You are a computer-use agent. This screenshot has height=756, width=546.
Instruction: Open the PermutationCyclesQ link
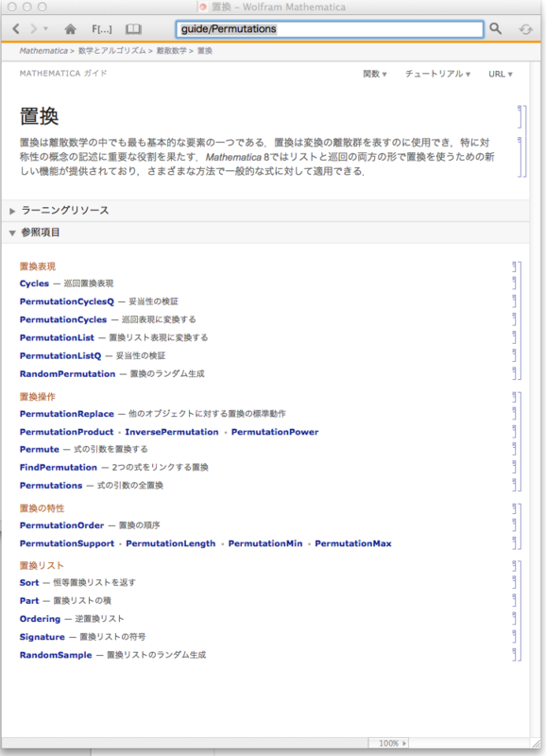click(67, 301)
